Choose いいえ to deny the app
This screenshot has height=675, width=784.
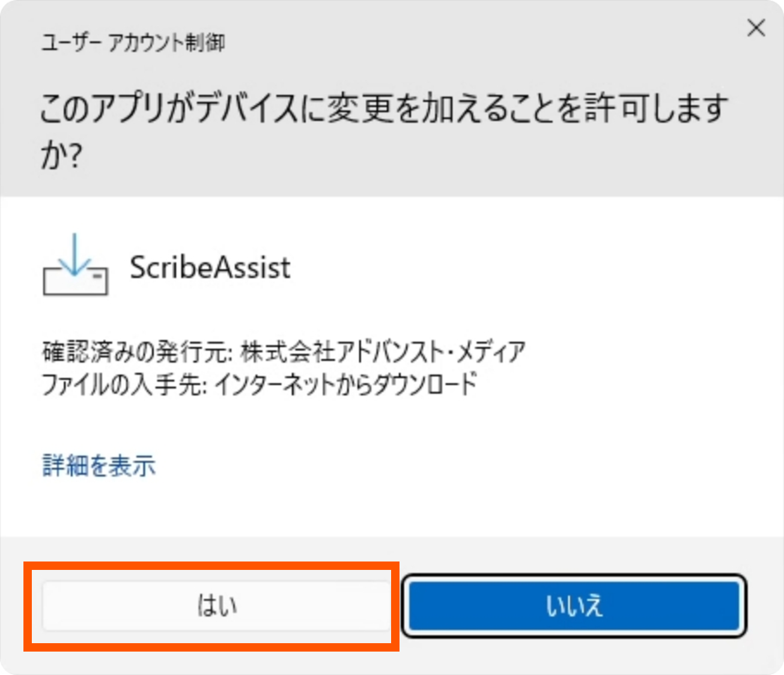tap(574, 605)
